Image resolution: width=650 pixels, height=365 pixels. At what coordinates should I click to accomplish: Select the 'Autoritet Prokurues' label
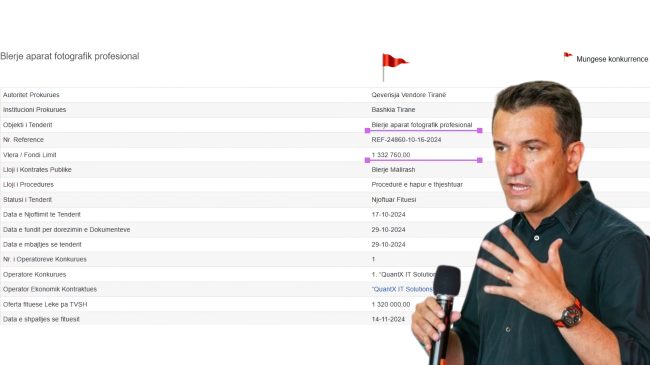pyautogui.click(x=31, y=95)
